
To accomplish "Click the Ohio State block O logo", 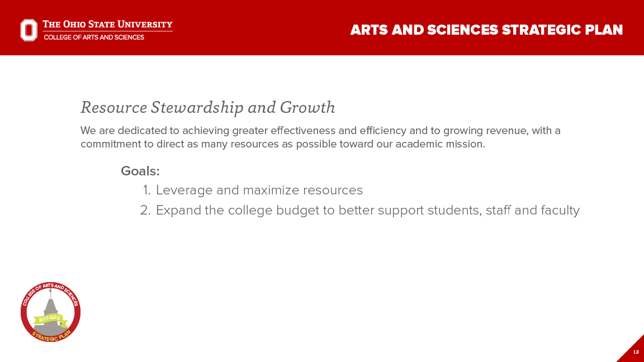I will click(29, 30).
